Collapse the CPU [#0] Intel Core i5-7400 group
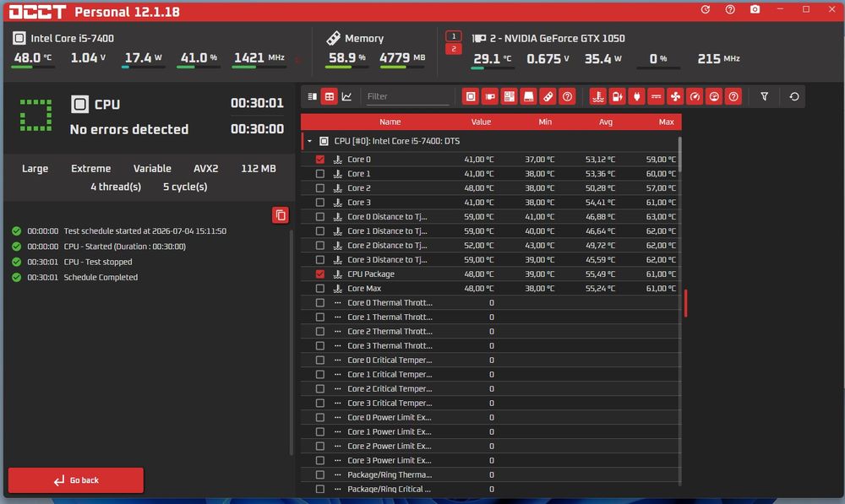The image size is (845, 504). (x=310, y=141)
